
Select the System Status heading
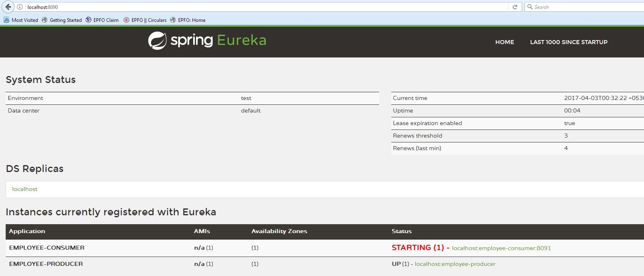point(41,80)
